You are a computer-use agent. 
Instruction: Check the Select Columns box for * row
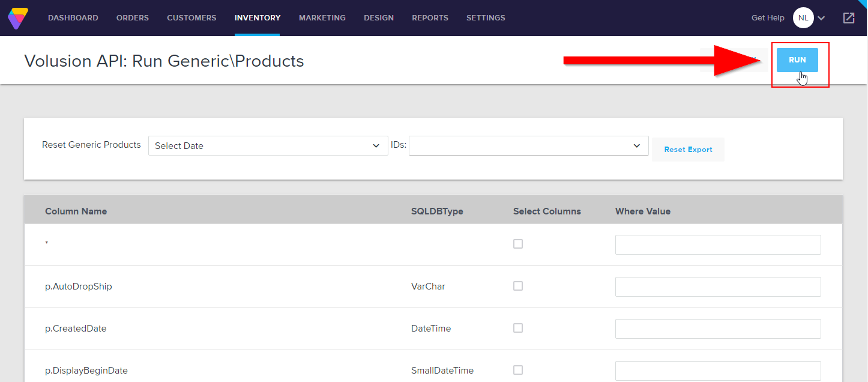[x=518, y=244]
